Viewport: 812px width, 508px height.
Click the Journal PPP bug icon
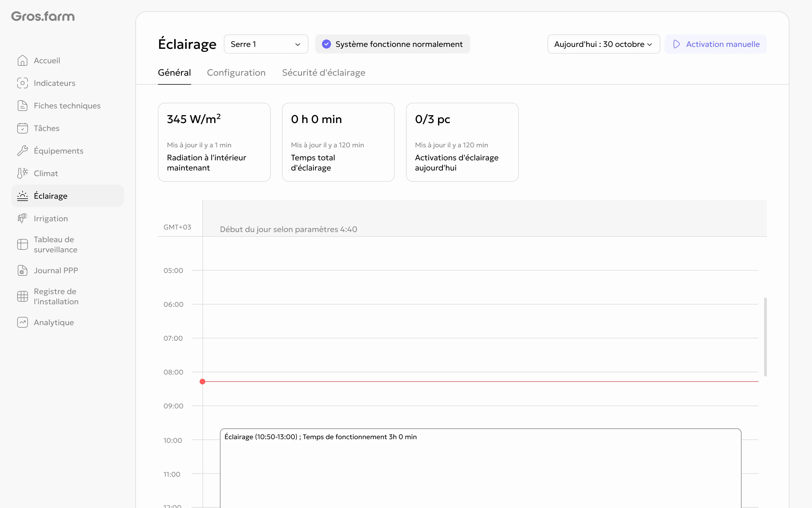click(23, 270)
